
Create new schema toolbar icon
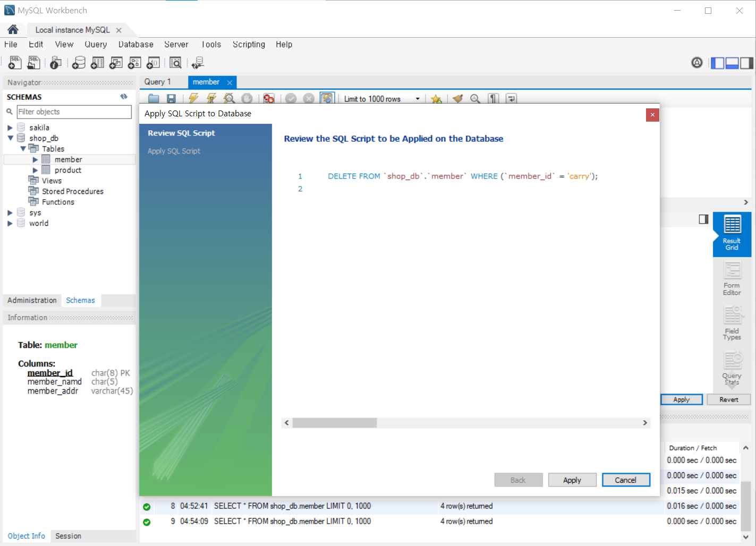79,63
